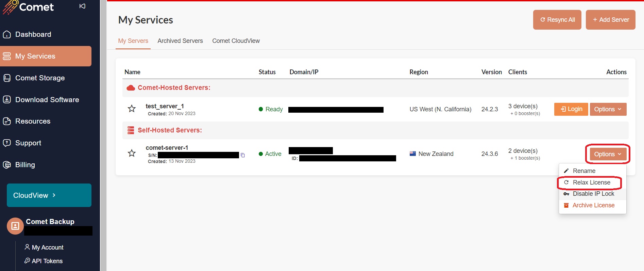Click the 3 device(s) client count
This screenshot has height=271, width=644.
coord(523,106)
